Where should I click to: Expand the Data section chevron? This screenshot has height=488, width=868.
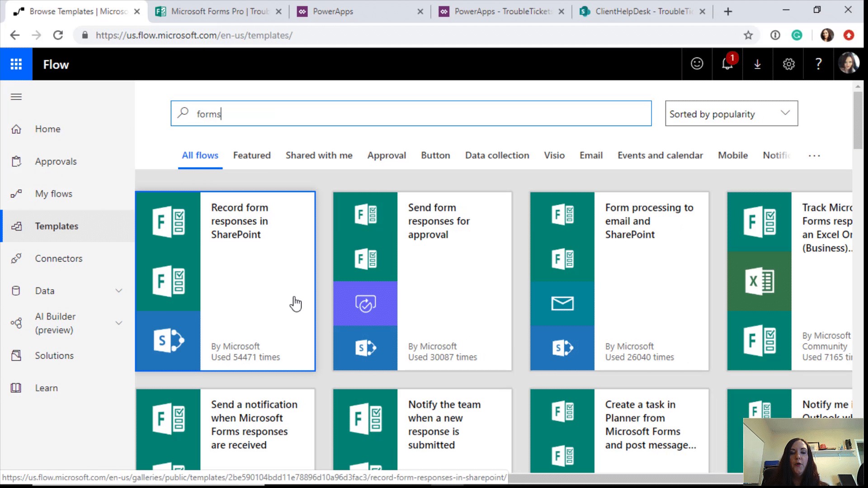[x=119, y=291]
